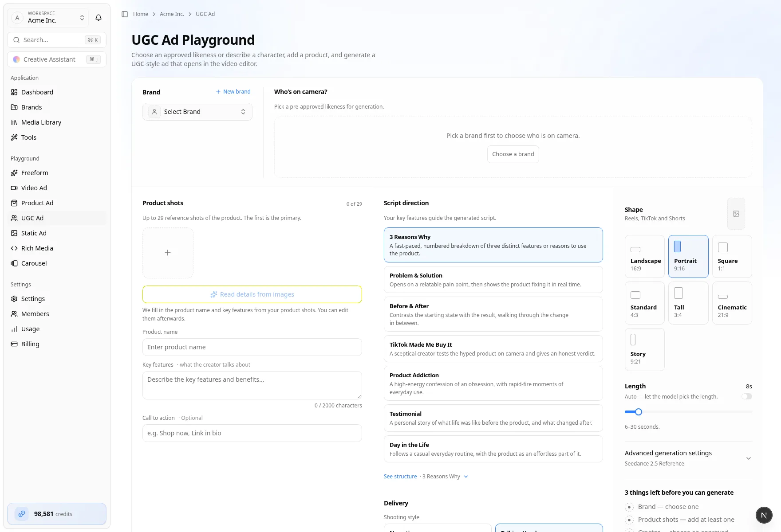This screenshot has height=532, width=781.
Task: Click the Static Ad image icon
Action: (14, 233)
